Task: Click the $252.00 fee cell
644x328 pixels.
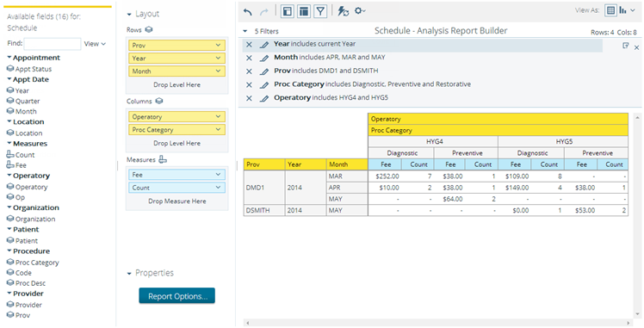Action: tap(385, 176)
